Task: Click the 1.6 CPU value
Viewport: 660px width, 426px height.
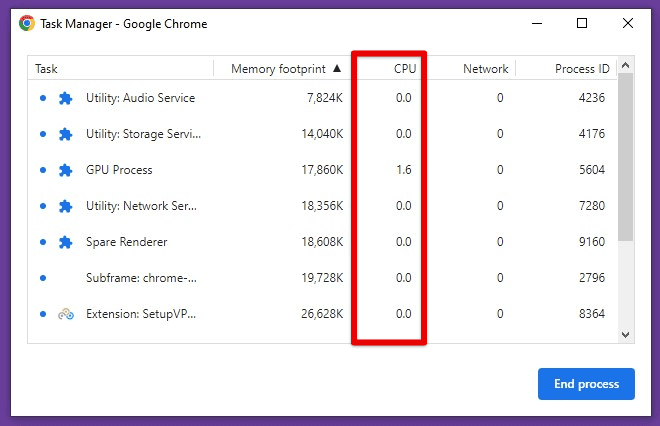Action: (x=404, y=170)
